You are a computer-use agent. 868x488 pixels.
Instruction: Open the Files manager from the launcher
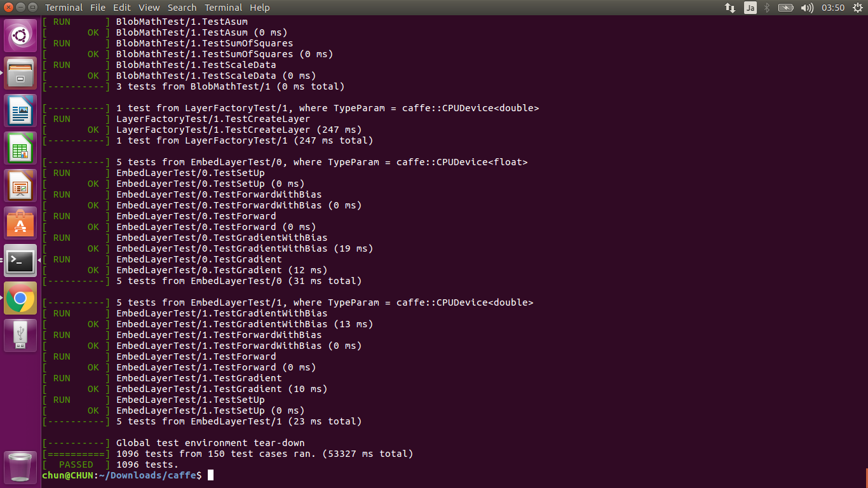[x=20, y=72]
